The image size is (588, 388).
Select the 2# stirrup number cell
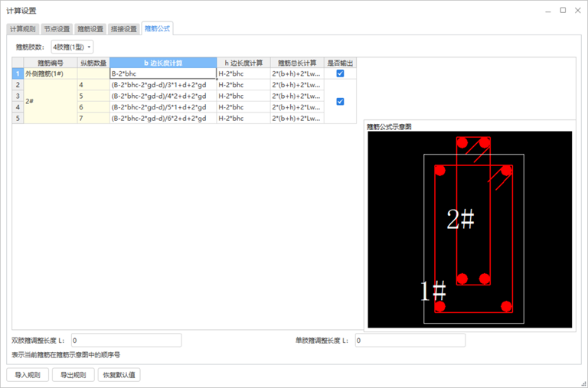tap(50, 102)
